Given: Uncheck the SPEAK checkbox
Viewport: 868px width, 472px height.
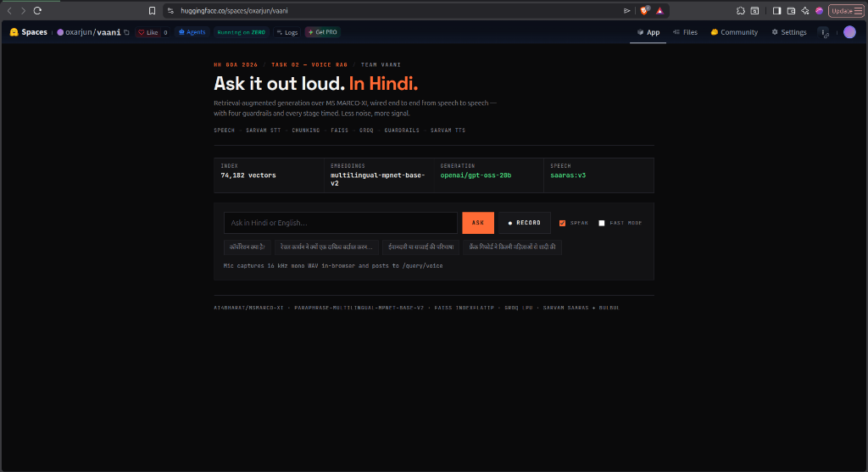Looking at the screenshot, I should tap(562, 223).
